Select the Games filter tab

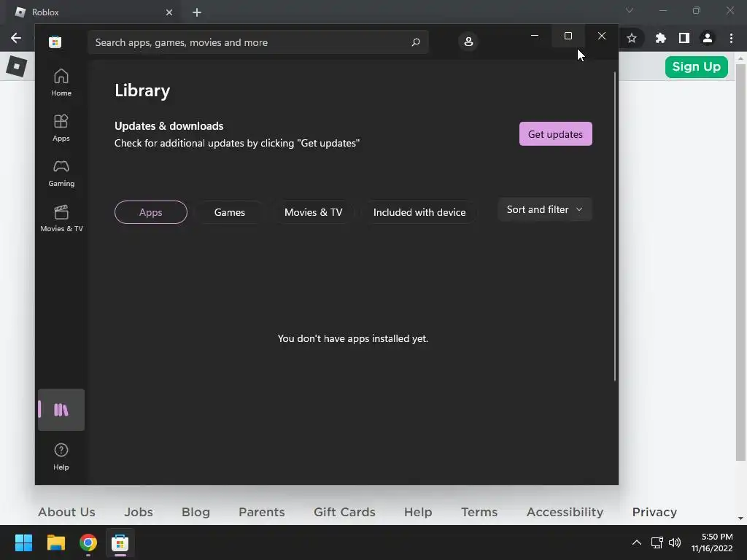(x=229, y=212)
